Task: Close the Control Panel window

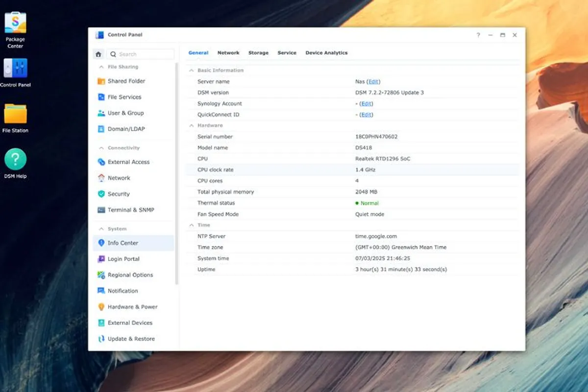Action: click(x=514, y=35)
